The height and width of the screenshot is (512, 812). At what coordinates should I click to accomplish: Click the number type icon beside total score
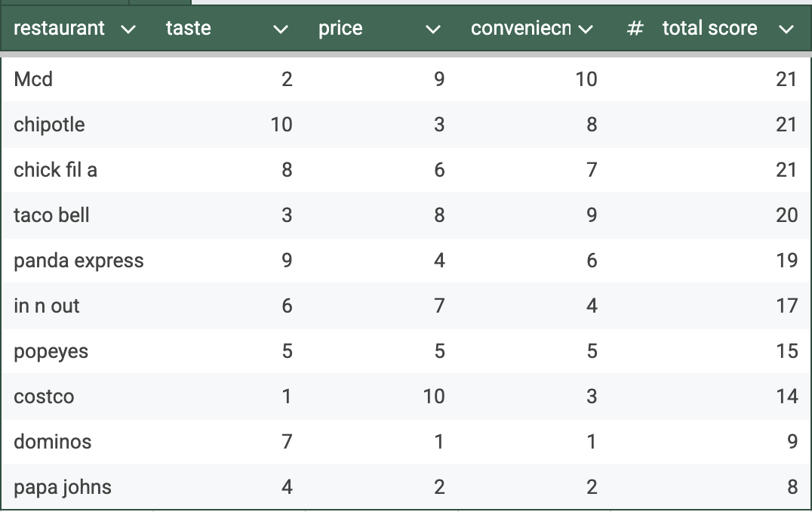pos(635,29)
